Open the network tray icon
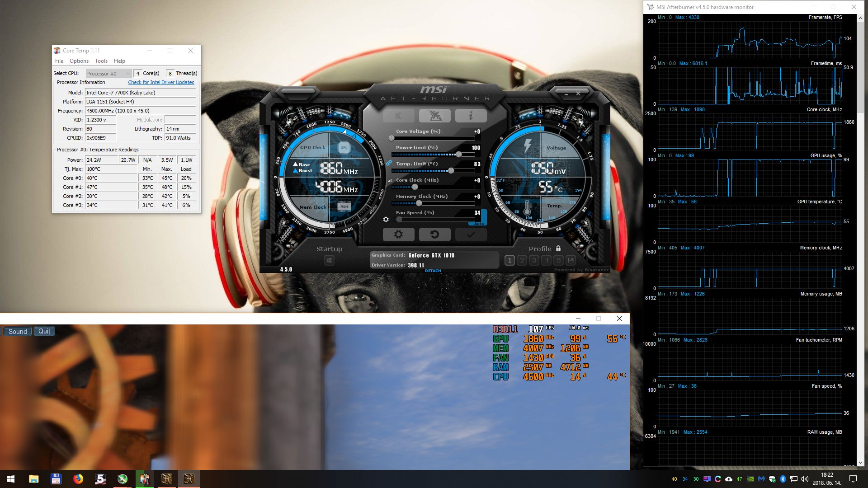Image resolution: width=868 pixels, height=488 pixels. 794,479
